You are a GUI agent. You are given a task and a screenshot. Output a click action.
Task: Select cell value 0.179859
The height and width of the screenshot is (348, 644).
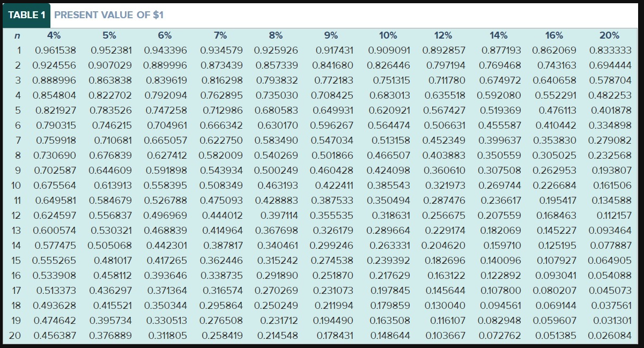tap(390, 306)
